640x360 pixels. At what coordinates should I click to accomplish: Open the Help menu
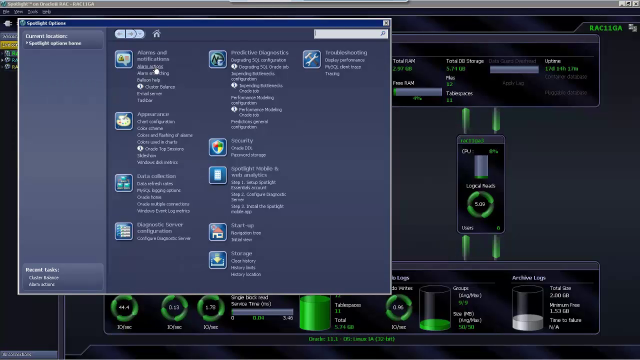click(x=47, y=12)
